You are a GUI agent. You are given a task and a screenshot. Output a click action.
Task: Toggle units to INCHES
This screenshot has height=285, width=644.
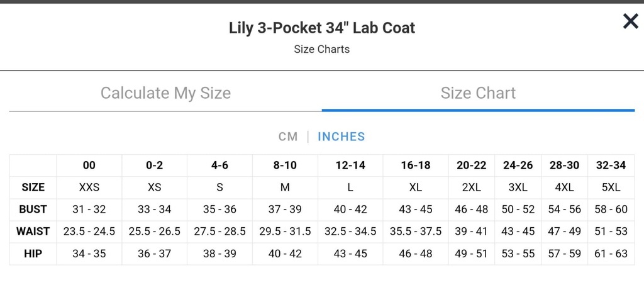(341, 137)
